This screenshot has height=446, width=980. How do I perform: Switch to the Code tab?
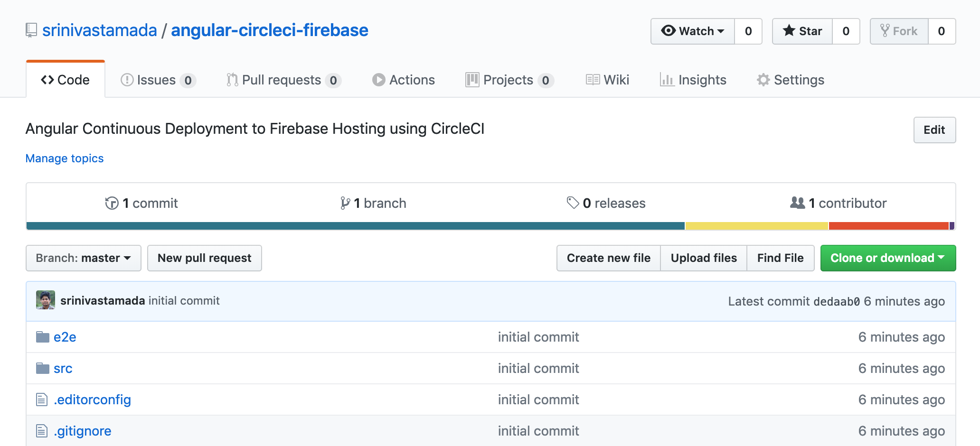66,80
